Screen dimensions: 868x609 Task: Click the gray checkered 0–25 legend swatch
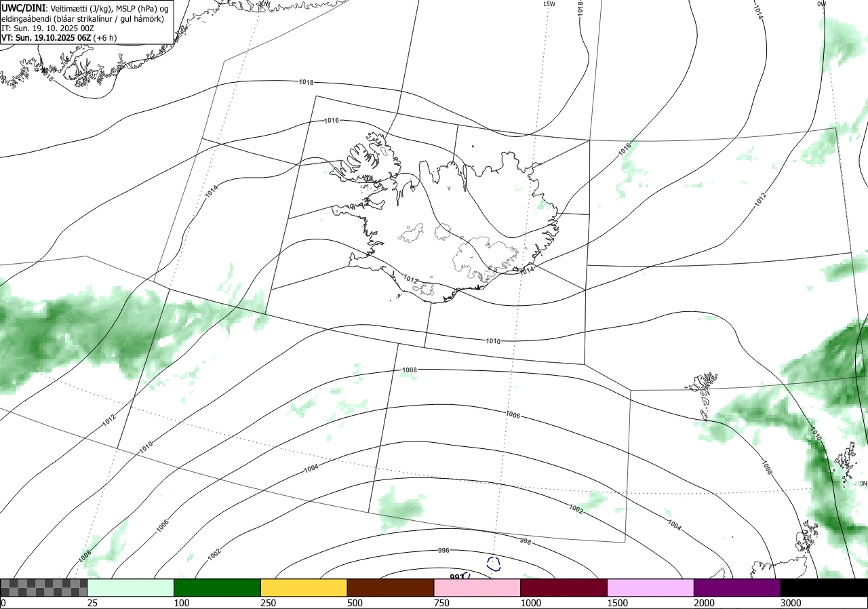tap(44, 587)
